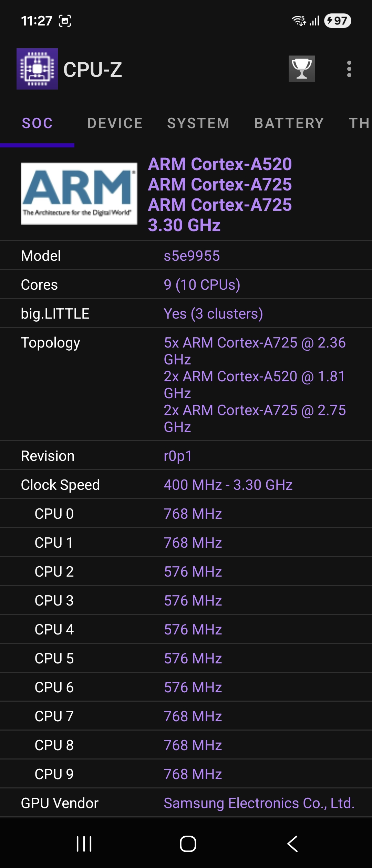Tap the ARM logo image

tap(79, 193)
